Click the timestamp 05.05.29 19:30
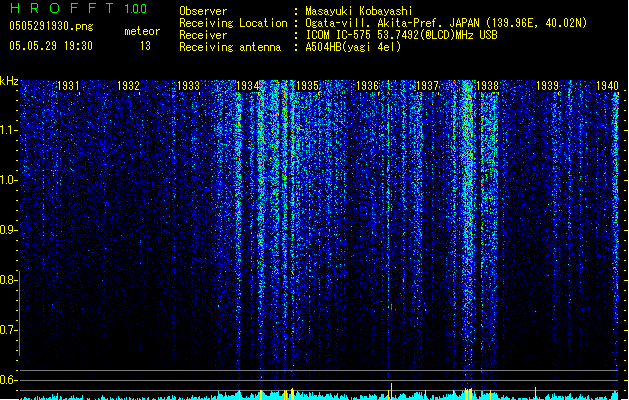The width and height of the screenshot is (629, 400). (x=51, y=46)
